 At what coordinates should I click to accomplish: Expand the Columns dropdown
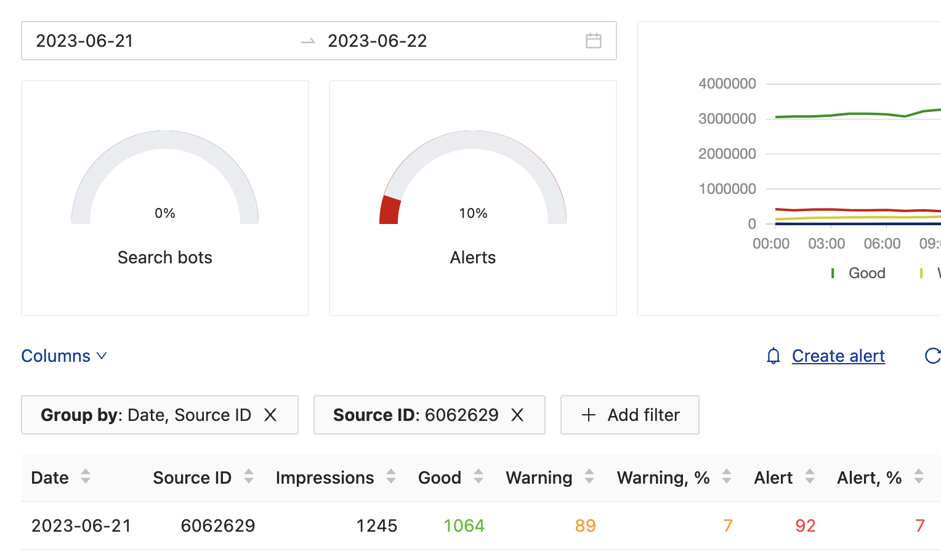point(64,356)
